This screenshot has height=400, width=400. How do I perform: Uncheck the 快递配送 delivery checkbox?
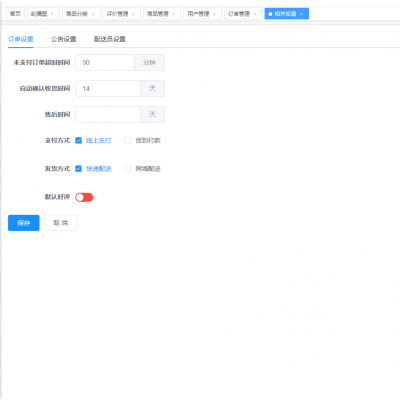[78, 169]
